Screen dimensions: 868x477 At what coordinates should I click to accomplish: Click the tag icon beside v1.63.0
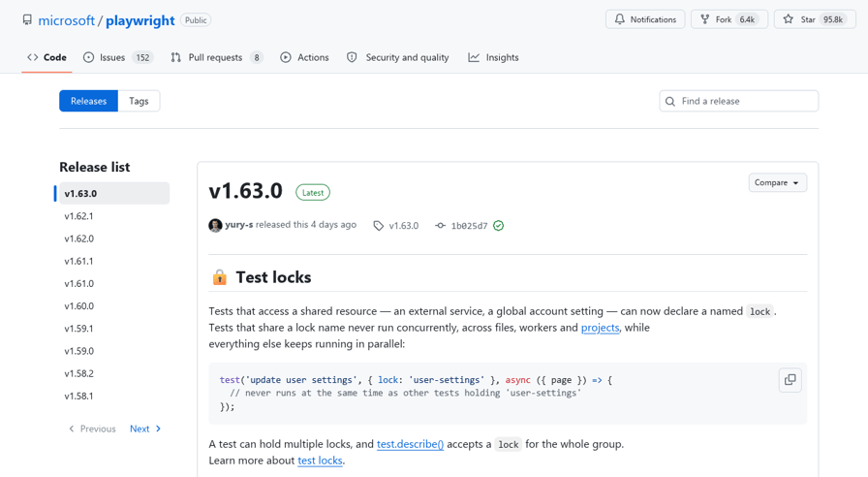pyautogui.click(x=379, y=226)
